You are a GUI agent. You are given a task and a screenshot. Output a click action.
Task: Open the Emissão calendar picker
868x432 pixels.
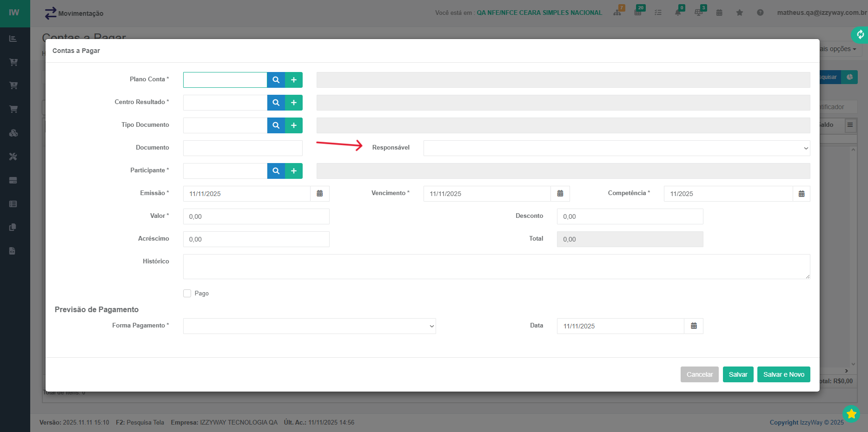(320, 194)
